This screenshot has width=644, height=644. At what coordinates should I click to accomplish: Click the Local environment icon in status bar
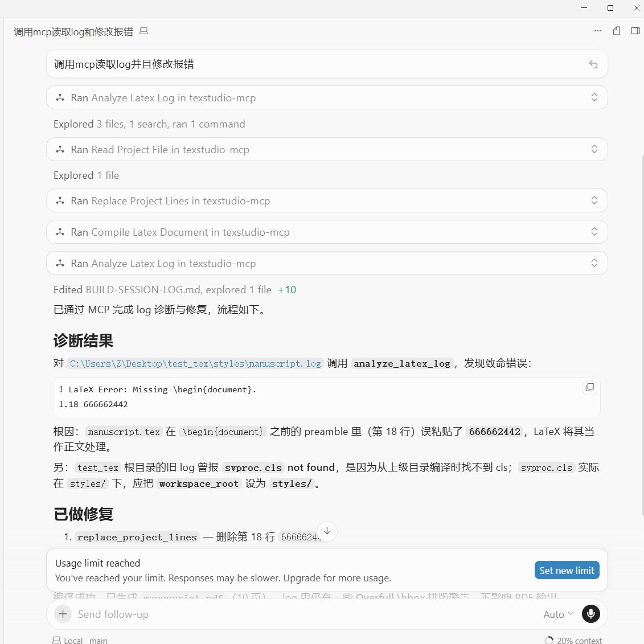(x=56, y=641)
